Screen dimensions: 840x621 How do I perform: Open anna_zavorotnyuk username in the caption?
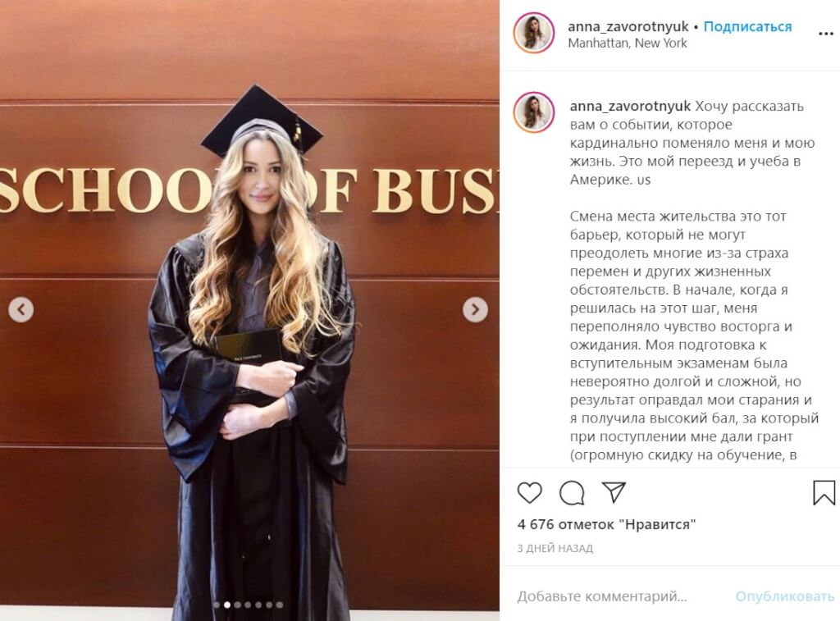click(x=630, y=106)
